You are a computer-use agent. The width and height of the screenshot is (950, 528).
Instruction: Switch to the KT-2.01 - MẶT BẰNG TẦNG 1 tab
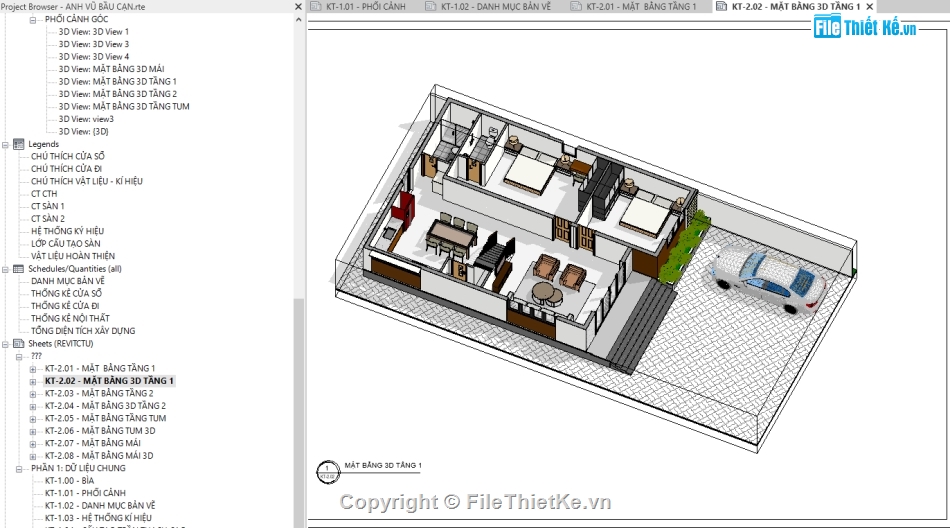[641, 6]
